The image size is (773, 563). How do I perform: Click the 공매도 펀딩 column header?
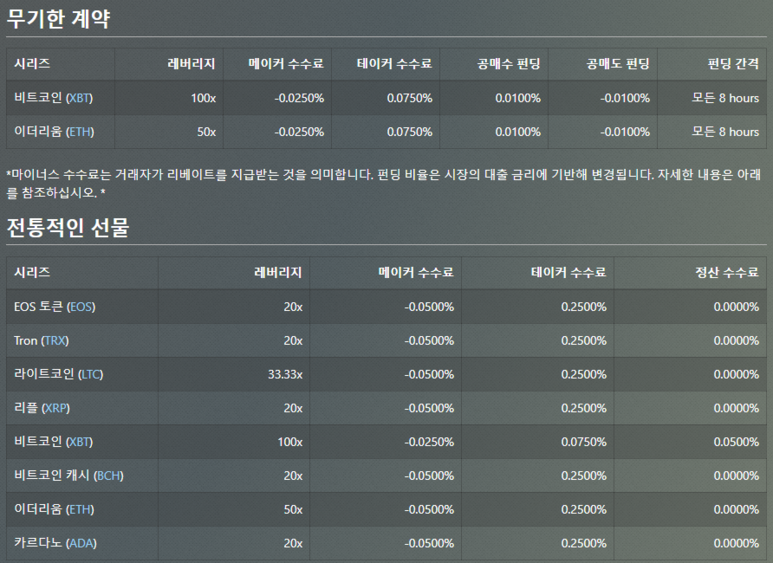coord(618,64)
